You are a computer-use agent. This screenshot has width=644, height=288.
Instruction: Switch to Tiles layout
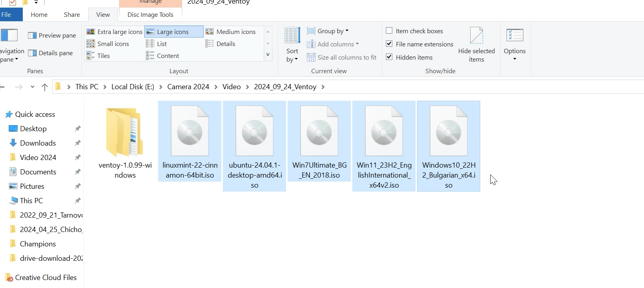[99, 56]
